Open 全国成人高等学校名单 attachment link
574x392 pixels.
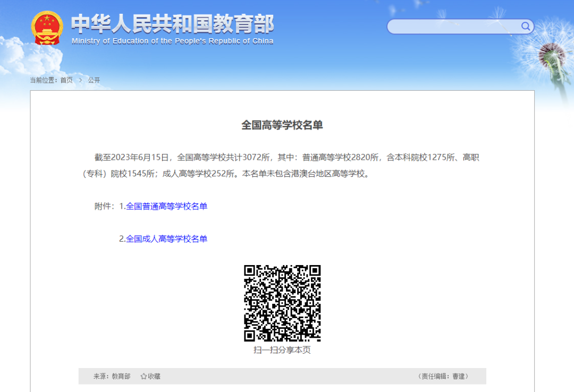pos(166,239)
